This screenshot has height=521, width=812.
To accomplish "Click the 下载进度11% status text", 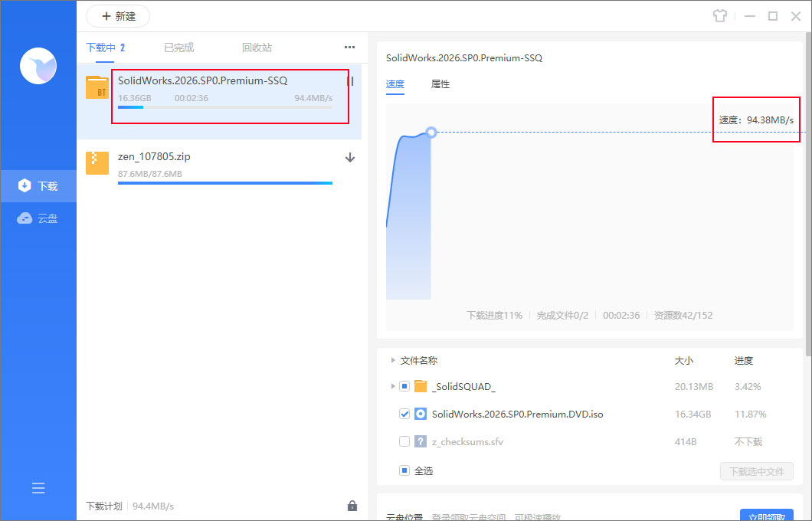I will point(495,315).
